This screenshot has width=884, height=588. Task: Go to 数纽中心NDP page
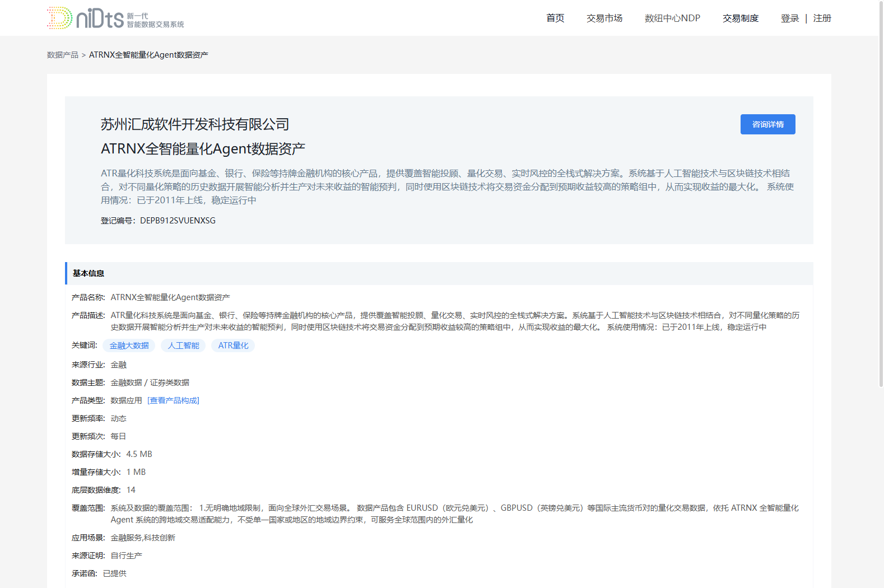click(x=672, y=18)
